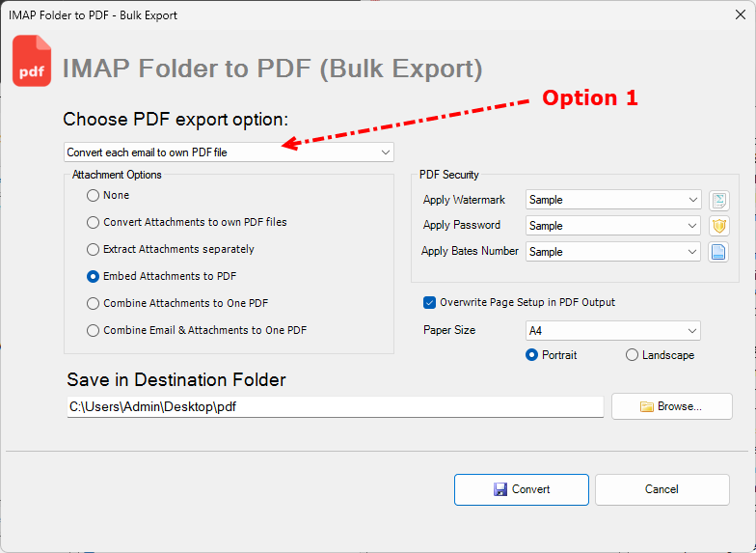Screen dimensions: 756x553
Task: Expand the Apply Password dropdown
Action: coord(613,226)
